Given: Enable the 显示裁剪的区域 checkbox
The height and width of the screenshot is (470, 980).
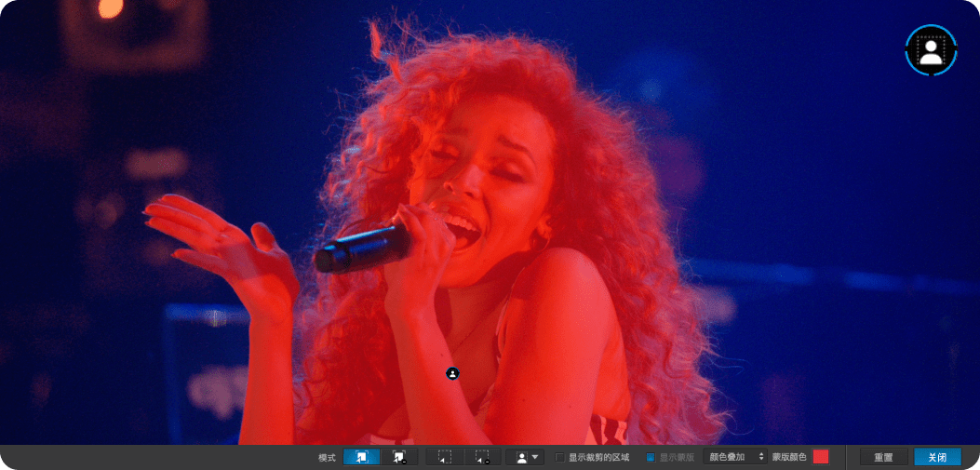Looking at the screenshot, I should click(x=559, y=457).
